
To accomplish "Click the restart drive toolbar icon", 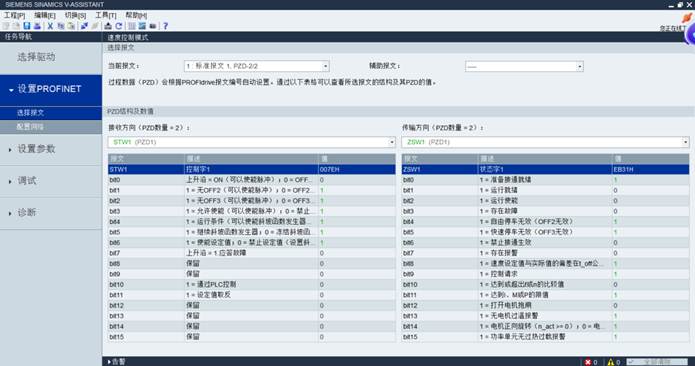I will coord(118,26).
